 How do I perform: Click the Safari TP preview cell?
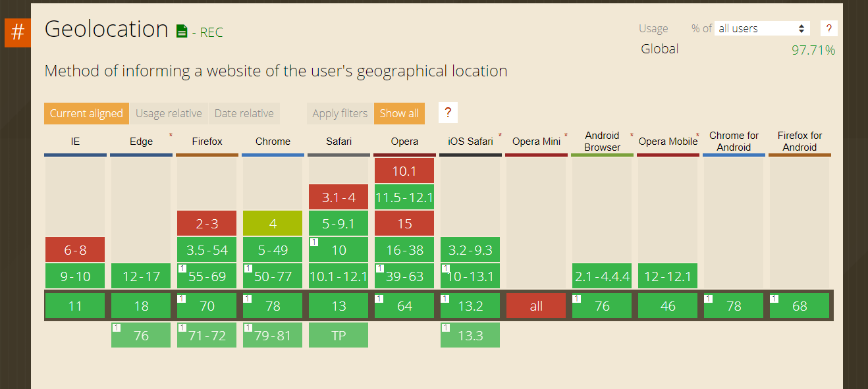338,334
